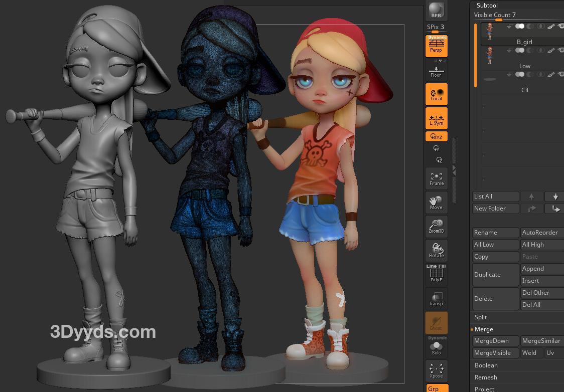Select the Rotate view tool

436,251
